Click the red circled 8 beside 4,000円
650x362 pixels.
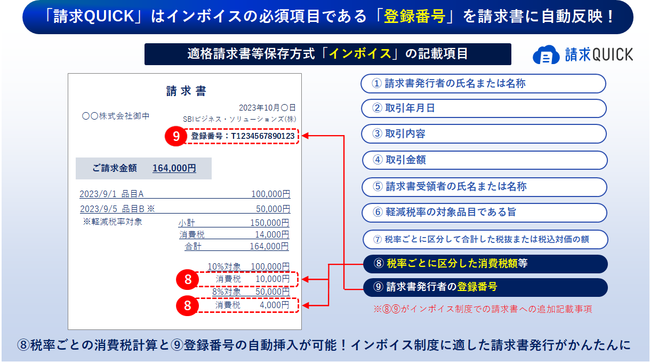pos(187,306)
